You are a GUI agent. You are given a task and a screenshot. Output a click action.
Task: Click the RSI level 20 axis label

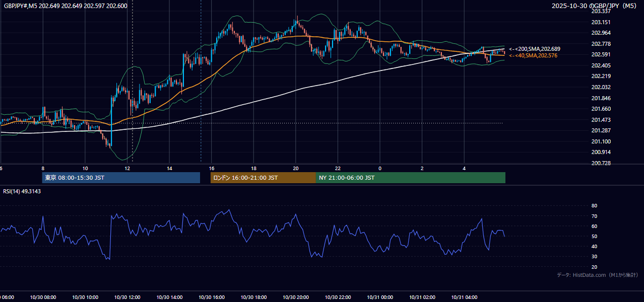click(594, 267)
